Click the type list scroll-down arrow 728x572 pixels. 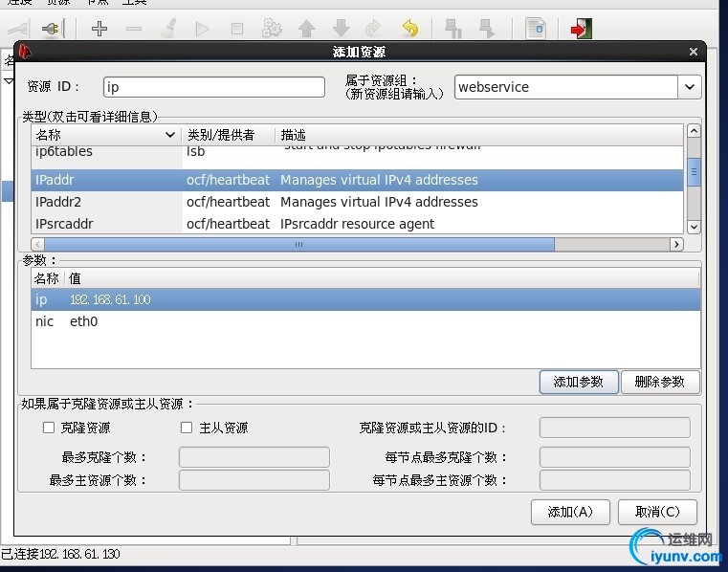tap(694, 227)
